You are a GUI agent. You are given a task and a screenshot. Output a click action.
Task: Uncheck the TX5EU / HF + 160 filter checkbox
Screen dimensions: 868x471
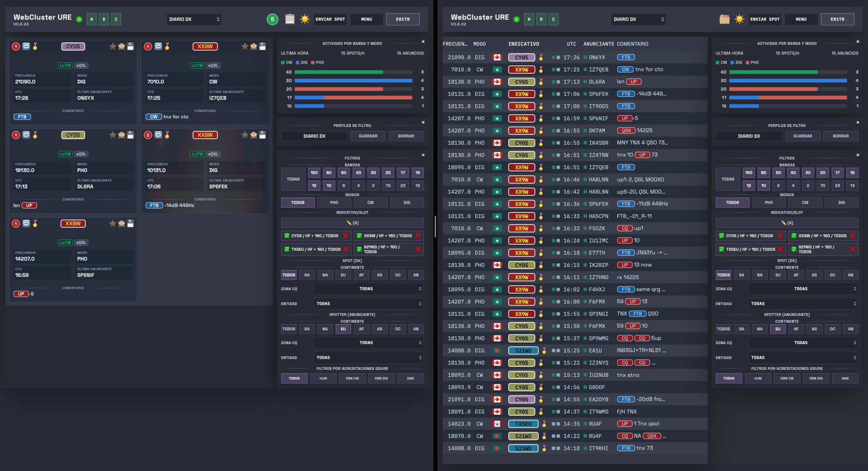(286, 249)
